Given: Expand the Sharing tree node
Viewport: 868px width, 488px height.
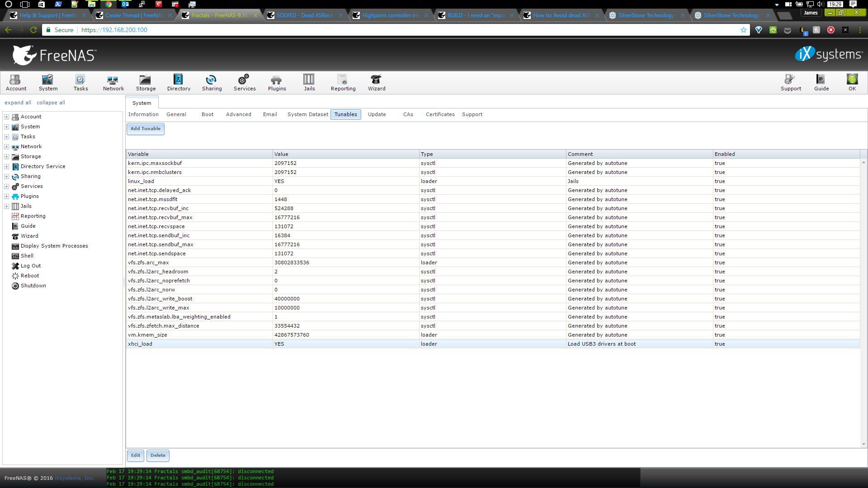Looking at the screenshot, I should point(7,177).
